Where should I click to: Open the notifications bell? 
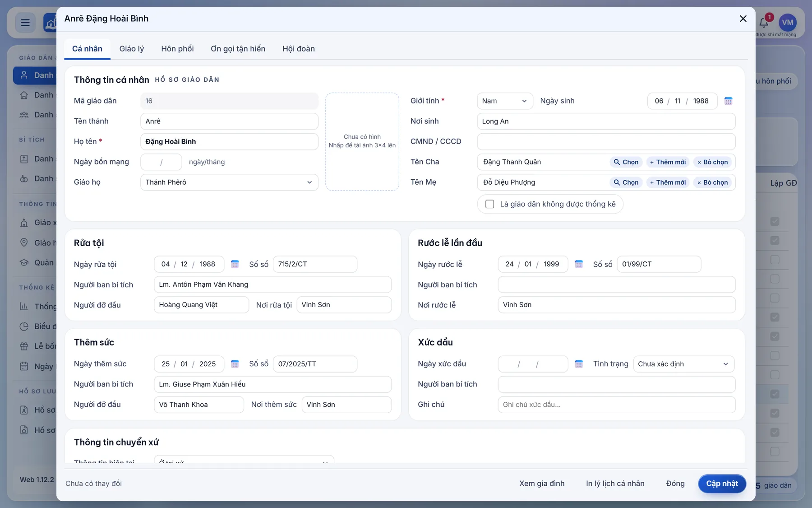tap(764, 23)
